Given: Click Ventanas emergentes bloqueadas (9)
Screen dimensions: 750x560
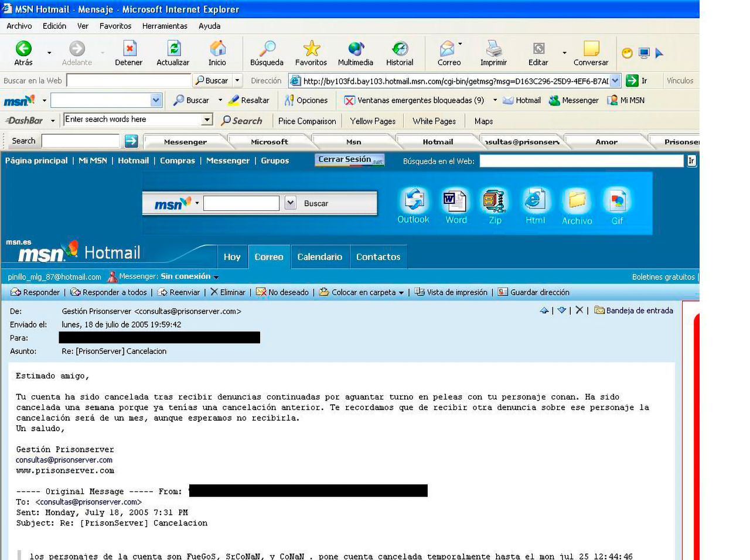Looking at the screenshot, I should pos(414,100).
